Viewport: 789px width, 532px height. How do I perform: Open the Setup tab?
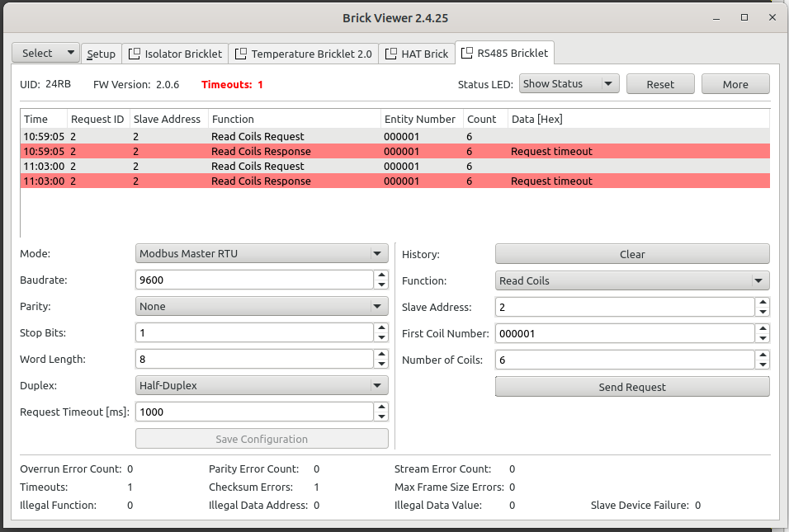[x=102, y=54]
